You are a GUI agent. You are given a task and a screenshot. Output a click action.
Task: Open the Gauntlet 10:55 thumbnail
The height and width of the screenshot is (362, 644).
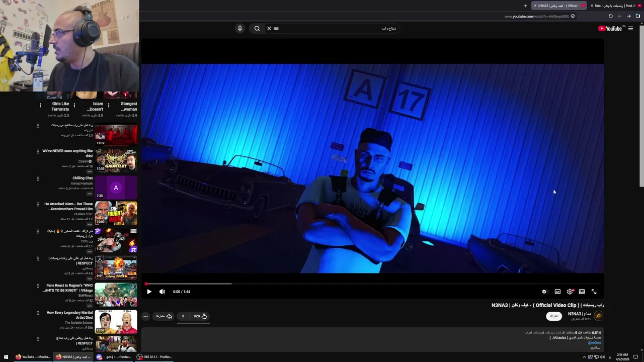116,160
